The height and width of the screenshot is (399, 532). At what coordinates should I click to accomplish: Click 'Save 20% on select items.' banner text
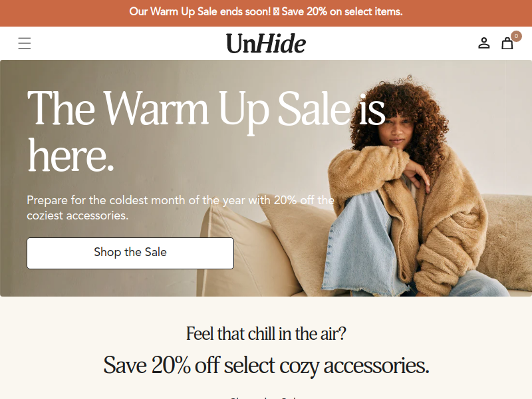tap(342, 11)
